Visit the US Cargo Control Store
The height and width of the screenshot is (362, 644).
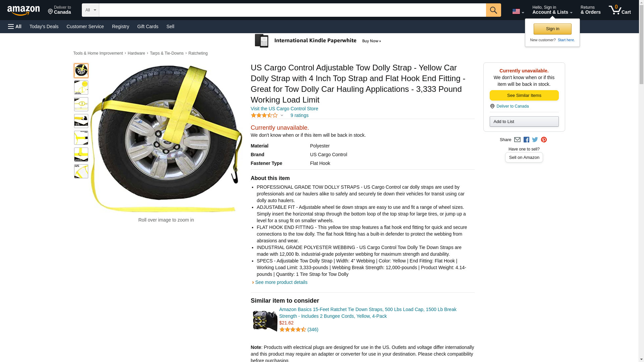(x=284, y=109)
